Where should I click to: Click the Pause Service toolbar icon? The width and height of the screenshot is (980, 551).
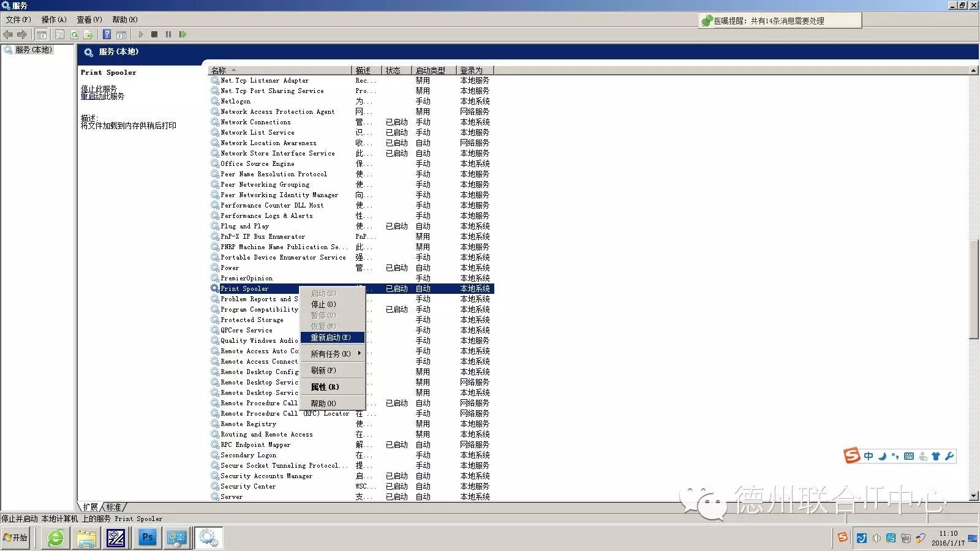click(168, 34)
